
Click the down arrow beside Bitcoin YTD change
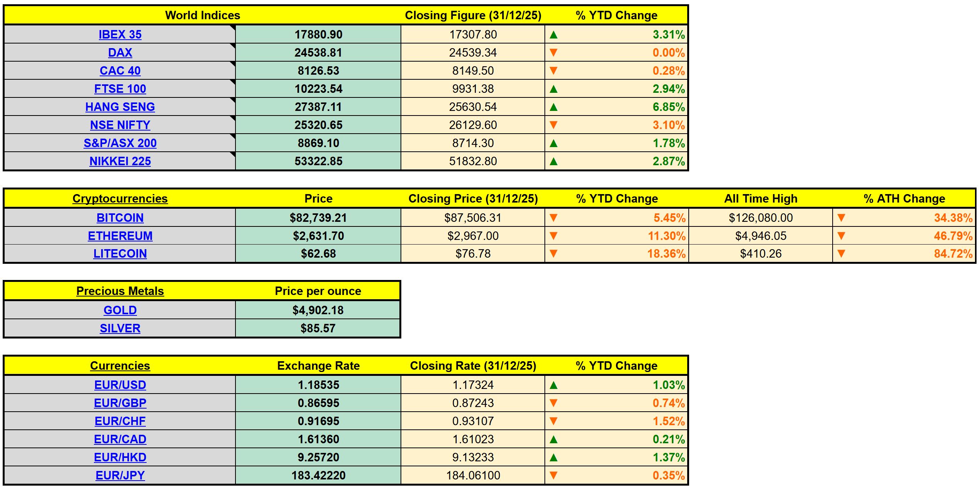[x=553, y=218]
